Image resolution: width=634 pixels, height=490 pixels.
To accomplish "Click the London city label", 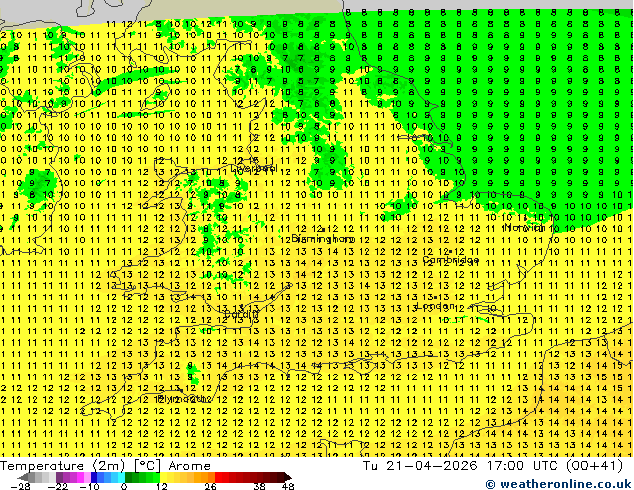I will [435, 306].
